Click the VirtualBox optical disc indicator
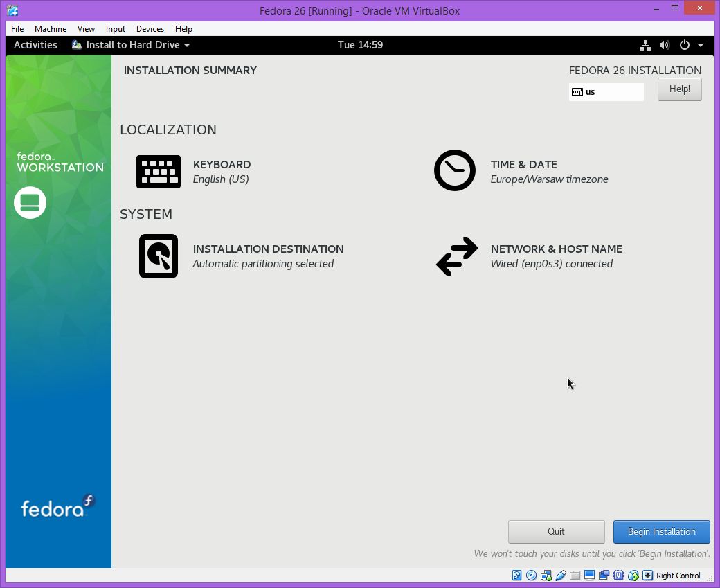This screenshot has width=720, height=588. tap(531, 575)
